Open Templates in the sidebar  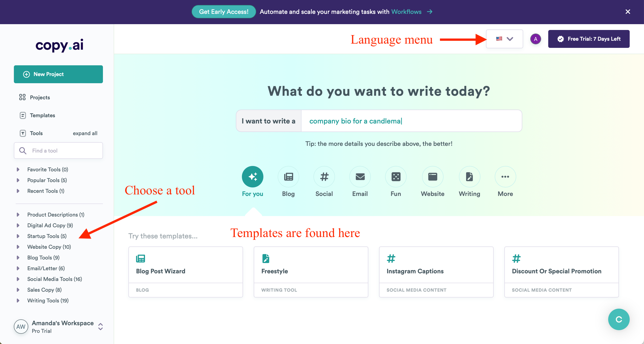[x=42, y=115]
